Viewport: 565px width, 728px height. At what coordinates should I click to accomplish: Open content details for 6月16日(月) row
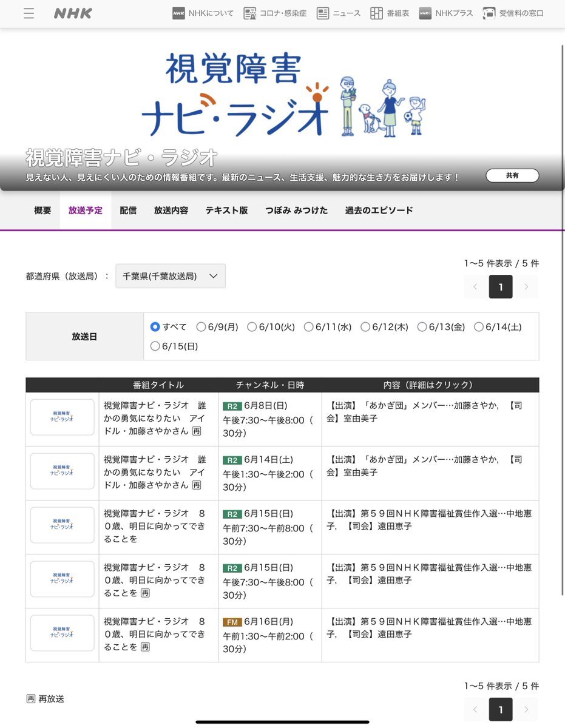(x=430, y=628)
